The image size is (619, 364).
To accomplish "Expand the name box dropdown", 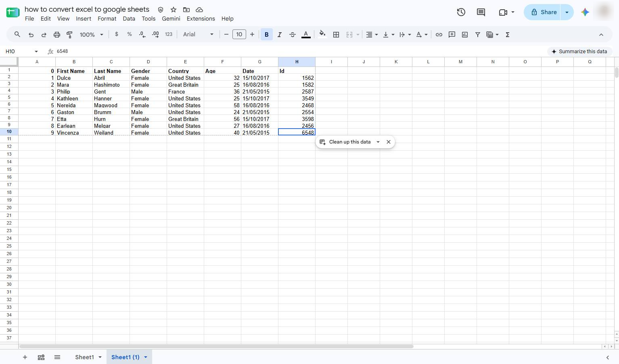I will point(36,52).
